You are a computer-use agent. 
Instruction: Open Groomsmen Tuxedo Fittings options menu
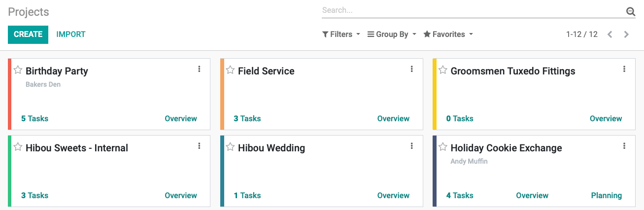pyautogui.click(x=624, y=69)
